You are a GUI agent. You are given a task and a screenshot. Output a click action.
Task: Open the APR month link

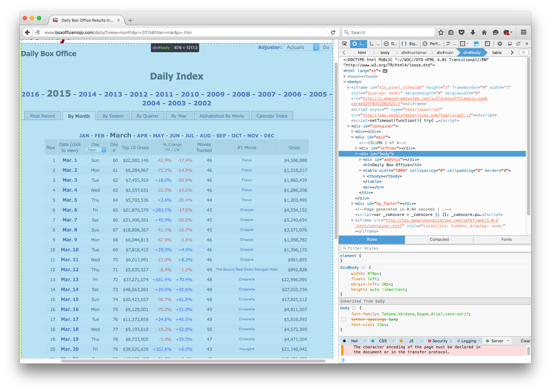tap(142, 136)
